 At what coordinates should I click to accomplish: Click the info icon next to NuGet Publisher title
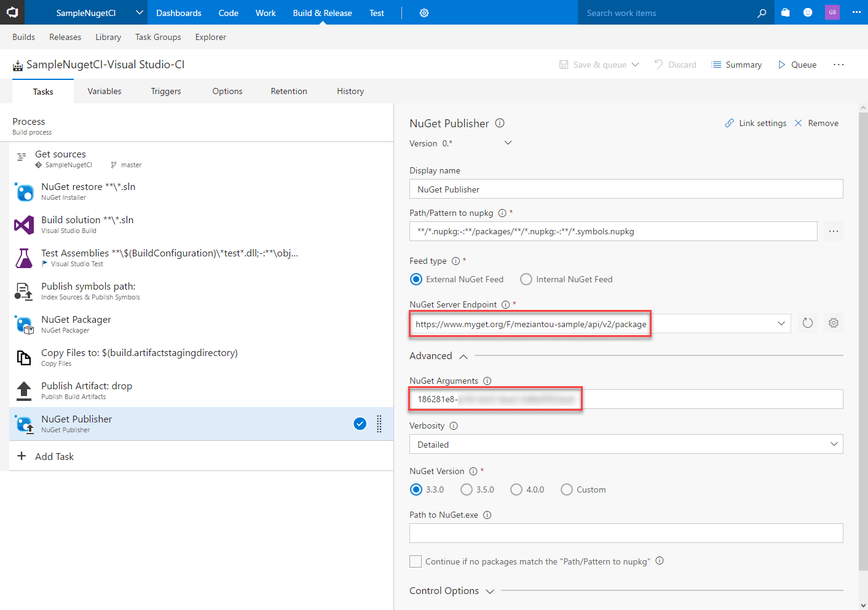click(500, 123)
